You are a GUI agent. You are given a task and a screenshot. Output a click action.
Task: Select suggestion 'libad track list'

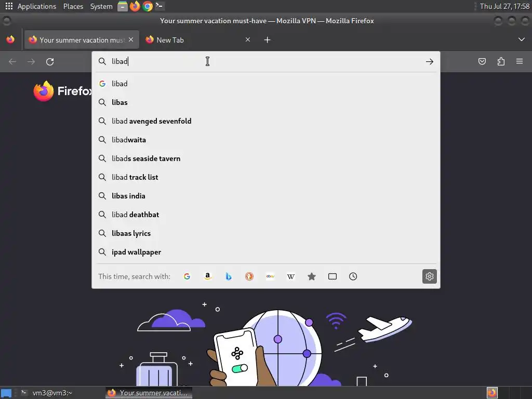(265, 177)
